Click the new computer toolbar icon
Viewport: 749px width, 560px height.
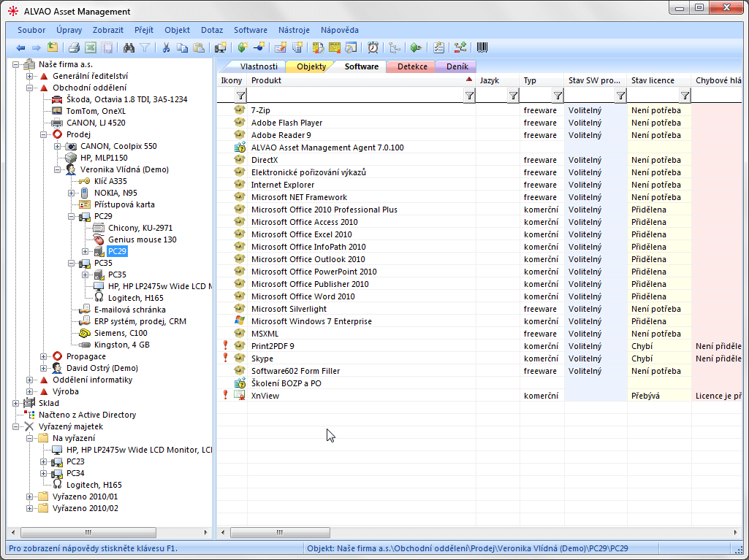220,47
